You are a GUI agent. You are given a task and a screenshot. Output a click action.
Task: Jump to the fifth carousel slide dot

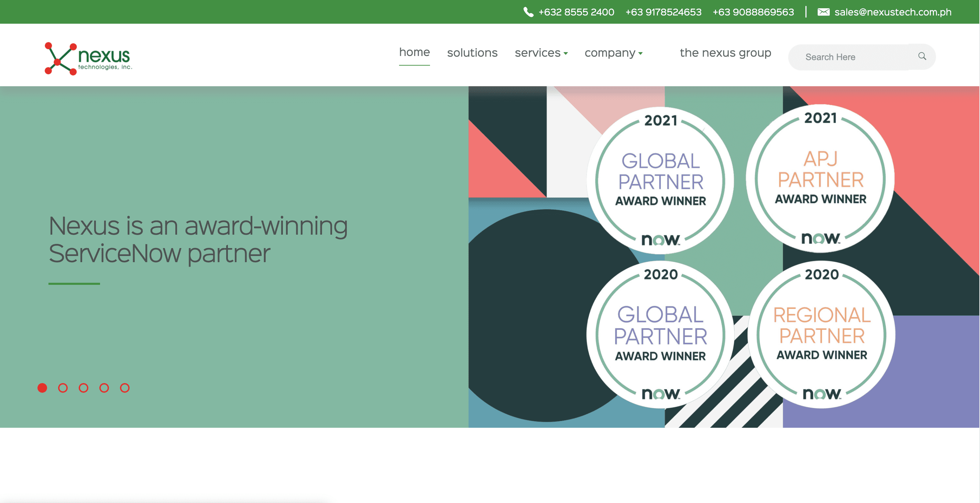125,388
